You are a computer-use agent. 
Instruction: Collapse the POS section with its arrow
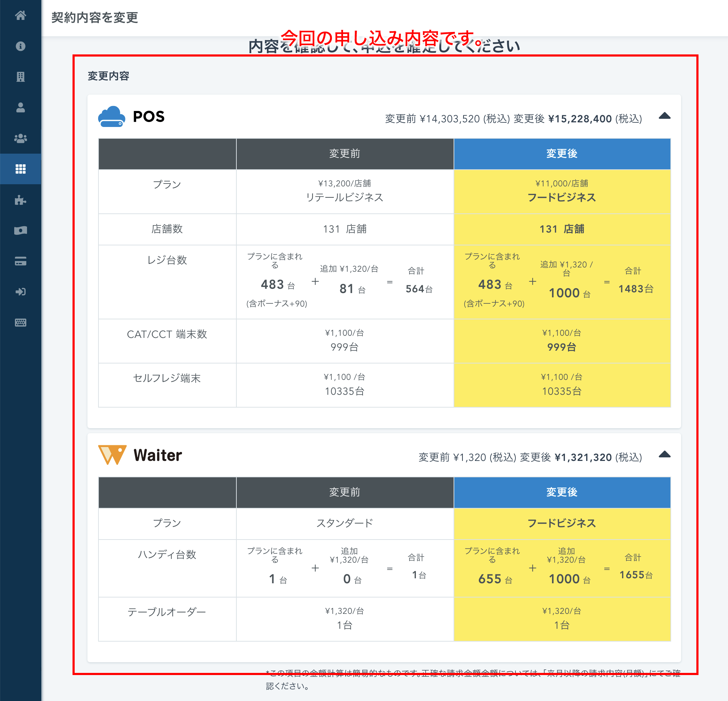(x=664, y=116)
